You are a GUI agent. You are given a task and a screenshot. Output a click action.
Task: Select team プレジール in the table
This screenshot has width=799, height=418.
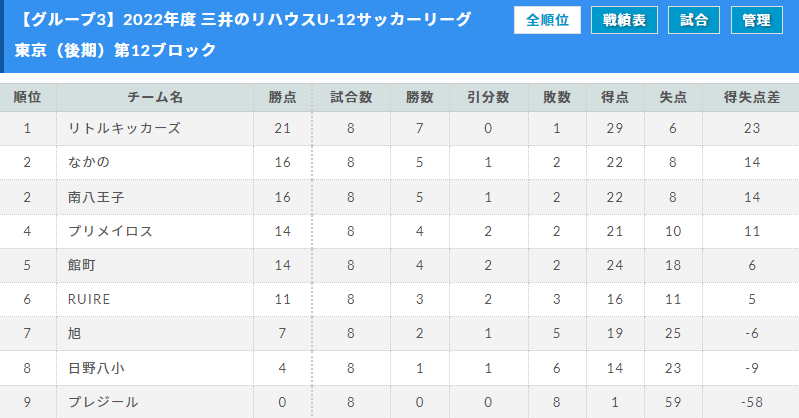point(103,402)
